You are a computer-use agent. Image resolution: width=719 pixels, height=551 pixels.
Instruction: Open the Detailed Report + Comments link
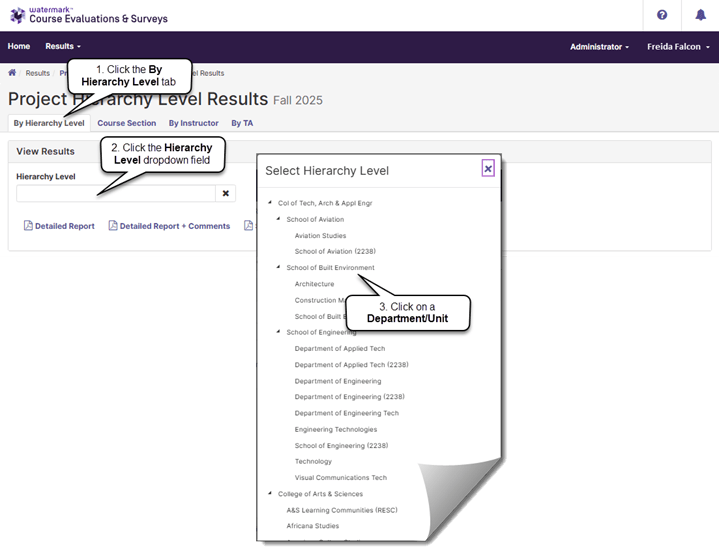[x=175, y=226]
